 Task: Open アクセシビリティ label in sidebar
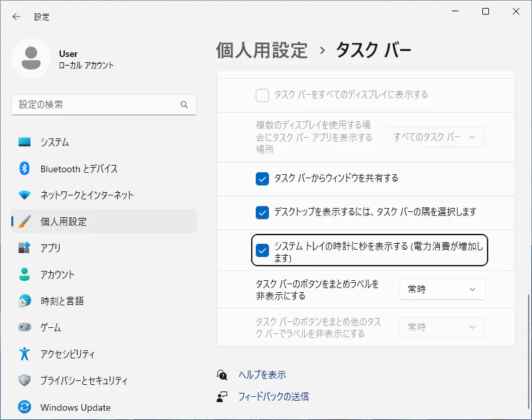click(68, 354)
